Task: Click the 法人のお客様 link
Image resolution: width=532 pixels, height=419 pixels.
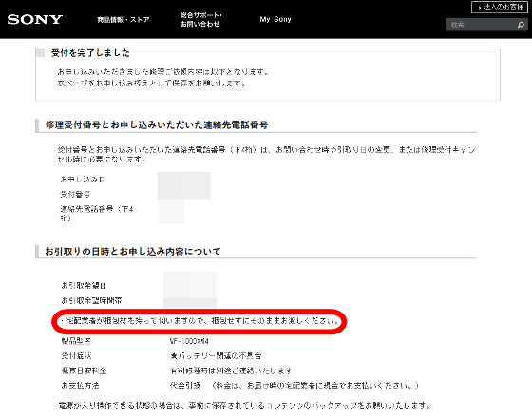Action: point(500,7)
